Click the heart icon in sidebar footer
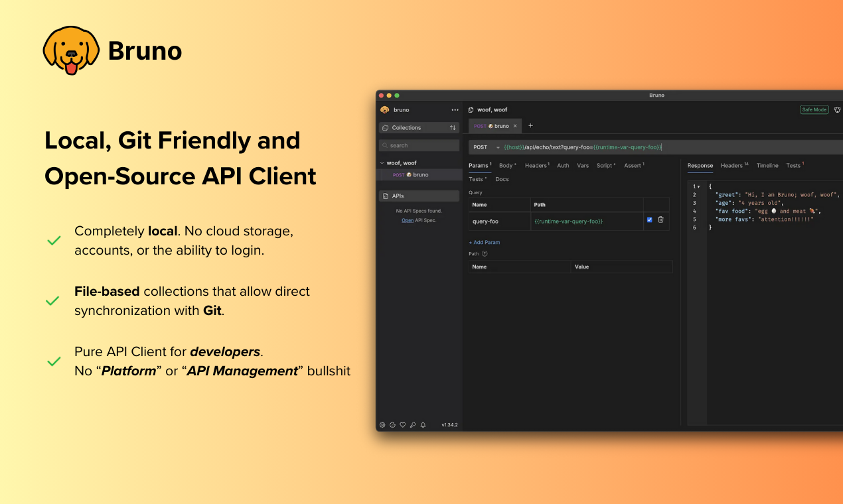 pyautogui.click(x=402, y=425)
